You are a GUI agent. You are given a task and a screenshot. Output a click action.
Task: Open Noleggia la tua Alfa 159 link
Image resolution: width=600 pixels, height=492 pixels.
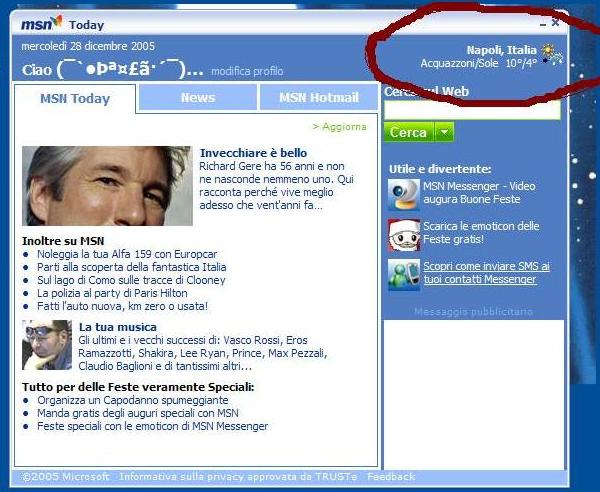(x=127, y=254)
